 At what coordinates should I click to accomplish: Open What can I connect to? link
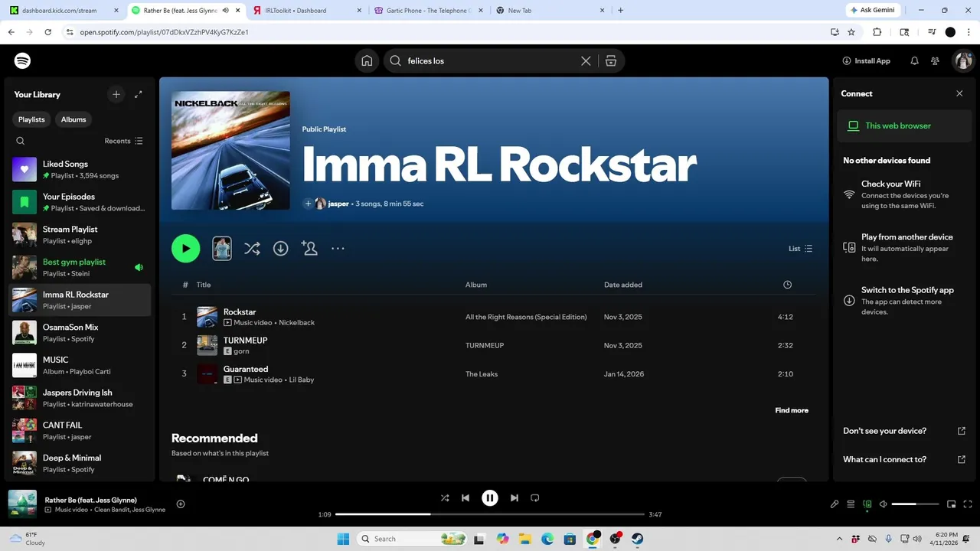[904, 459]
